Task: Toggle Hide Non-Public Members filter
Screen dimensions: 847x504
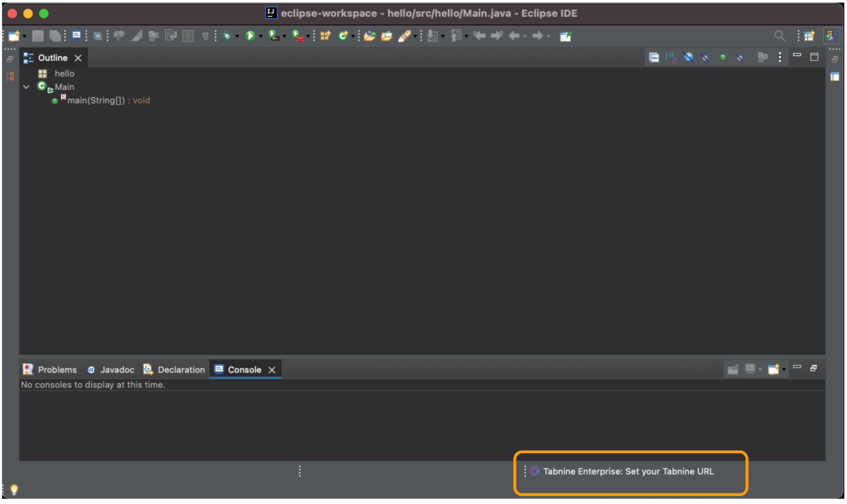Action: [x=723, y=57]
